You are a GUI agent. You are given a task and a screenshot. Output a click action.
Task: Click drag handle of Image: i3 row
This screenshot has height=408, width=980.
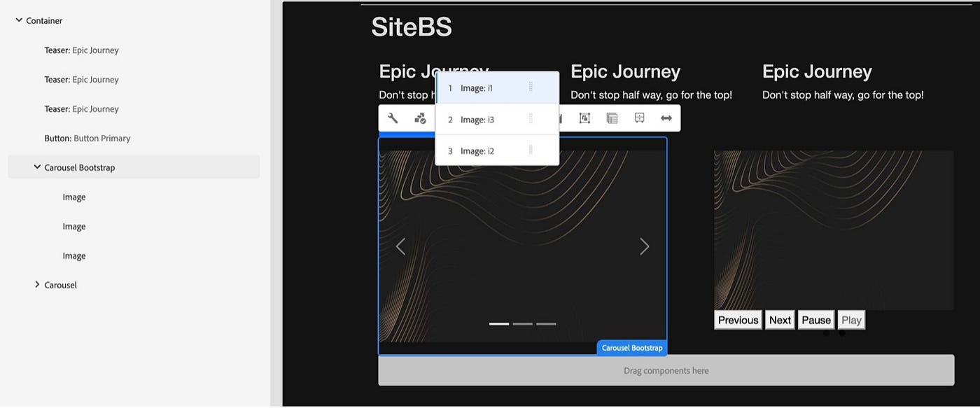[531, 119]
